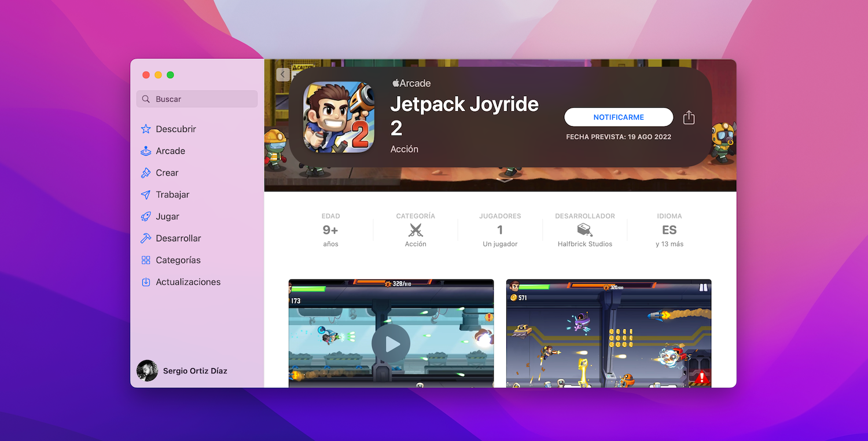Click the NOTIFICARME button

click(618, 117)
